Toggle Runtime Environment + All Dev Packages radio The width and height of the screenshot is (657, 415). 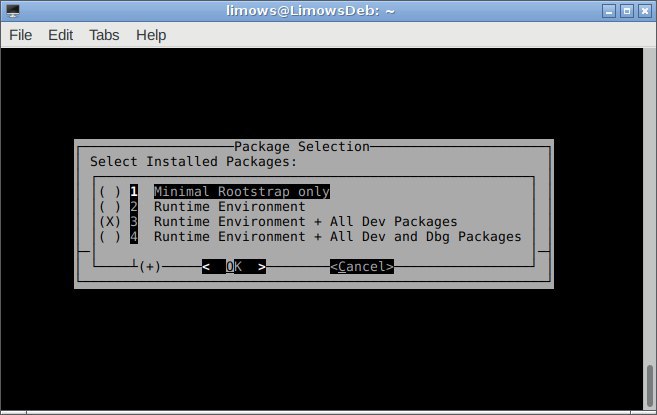pos(278,221)
